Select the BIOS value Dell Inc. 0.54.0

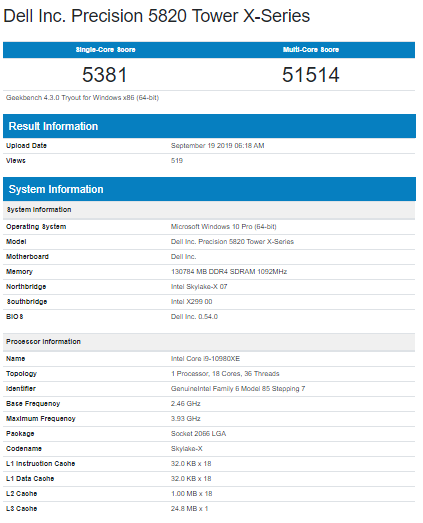pyautogui.click(x=194, y=317)
